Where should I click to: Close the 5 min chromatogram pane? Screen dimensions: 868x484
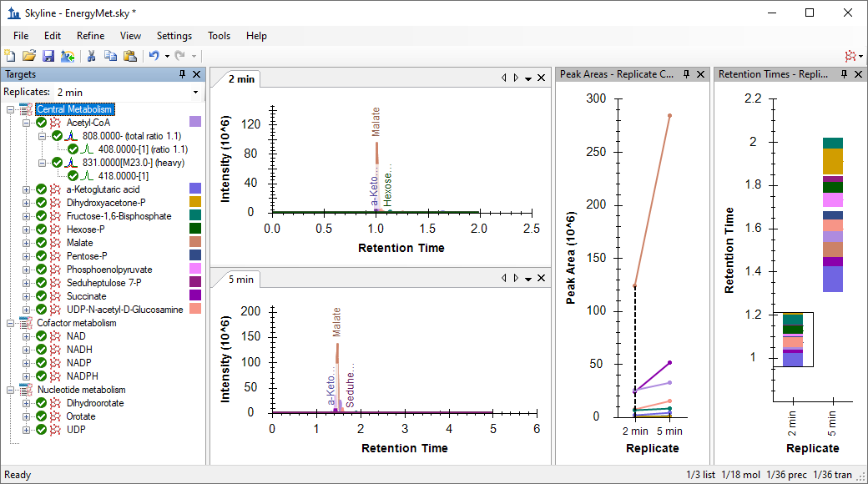(x=542, y=279)
